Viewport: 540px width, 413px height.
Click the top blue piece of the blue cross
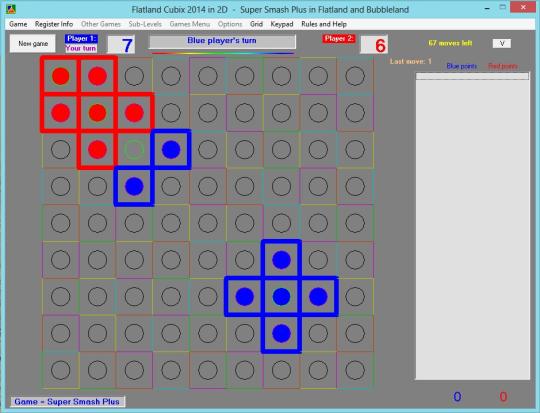tap(281, 260)
